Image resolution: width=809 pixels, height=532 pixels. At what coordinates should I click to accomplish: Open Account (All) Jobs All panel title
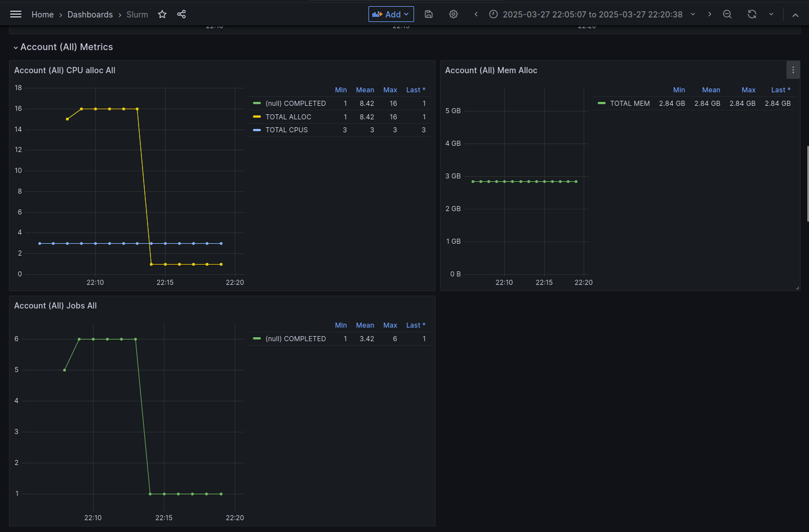[x=55, y=306]
